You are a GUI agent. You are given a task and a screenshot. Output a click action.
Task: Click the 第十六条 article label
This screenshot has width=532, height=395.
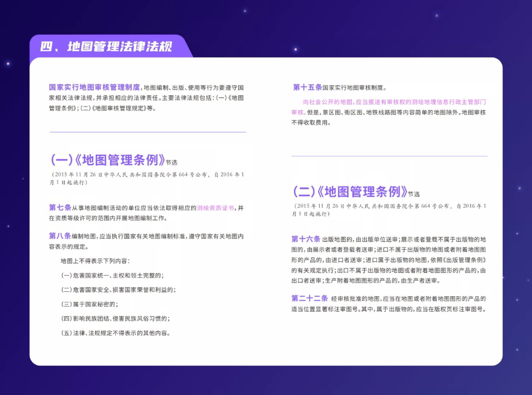(305, 240)
